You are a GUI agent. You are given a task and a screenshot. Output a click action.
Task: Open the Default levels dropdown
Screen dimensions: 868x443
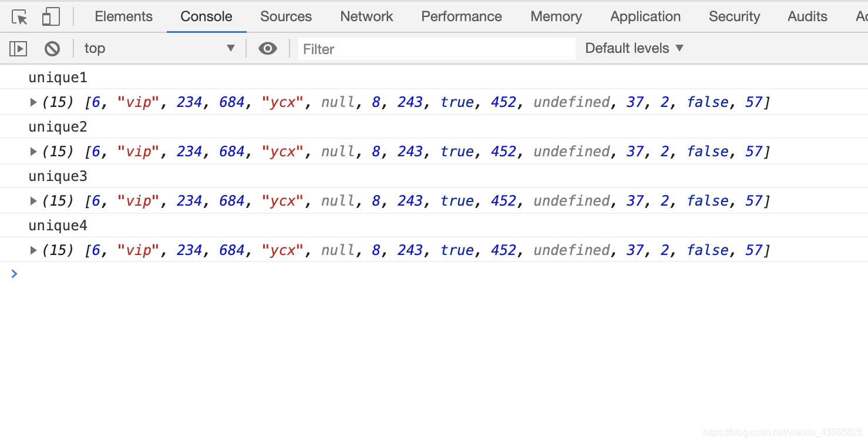point(634,48)
